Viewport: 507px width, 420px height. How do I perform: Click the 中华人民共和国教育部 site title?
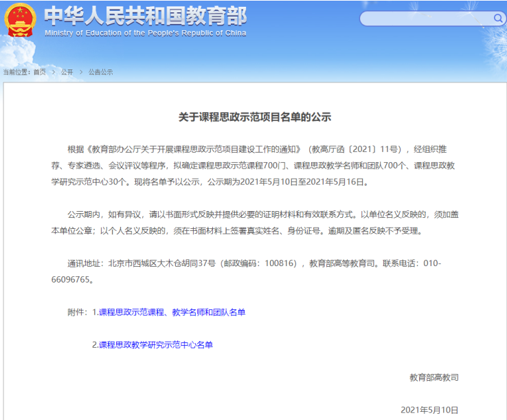click(x=146, y=16)
